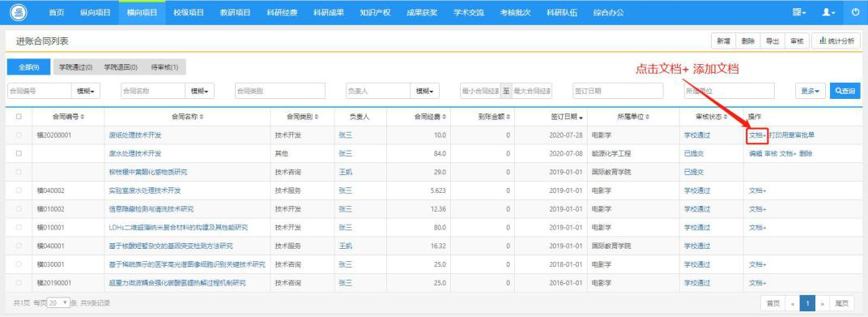Check the row 基于核酸适配体杂交的基因突变检测方法研究

19,246
